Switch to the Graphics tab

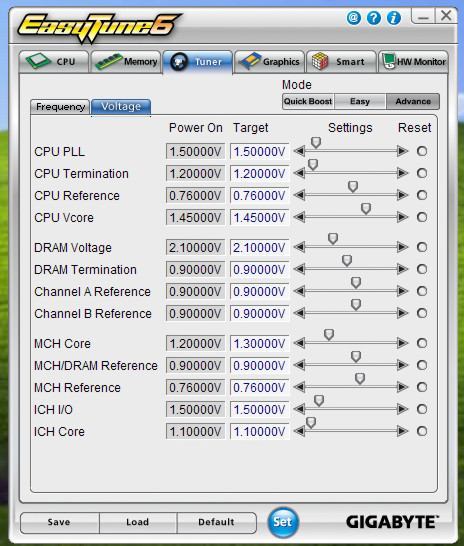(x=269, y=62)
